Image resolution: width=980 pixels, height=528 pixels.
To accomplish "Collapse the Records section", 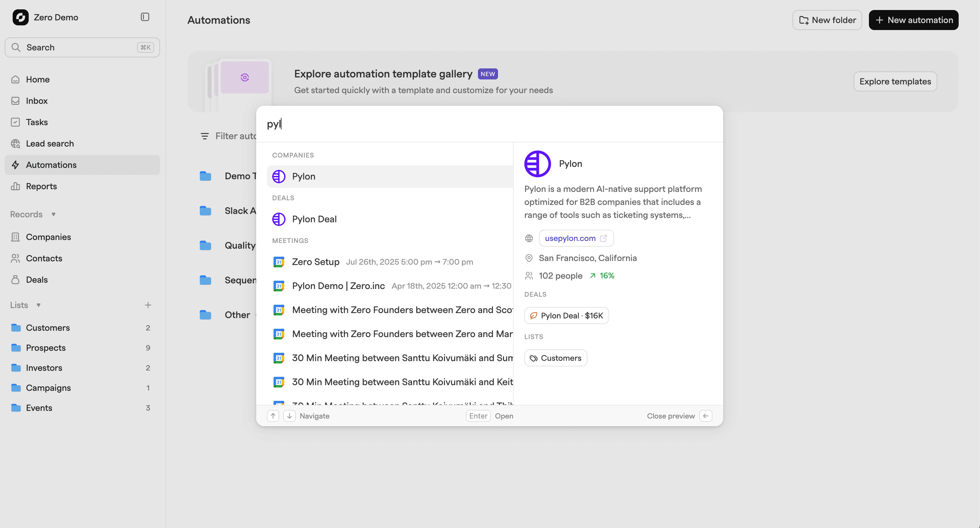I will pyautogui.click(x=54, y=214).
